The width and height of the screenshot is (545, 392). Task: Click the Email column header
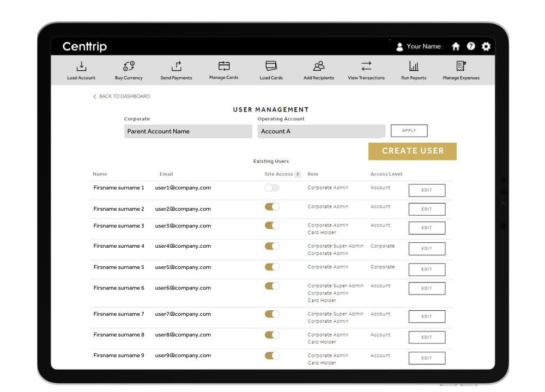166,174
